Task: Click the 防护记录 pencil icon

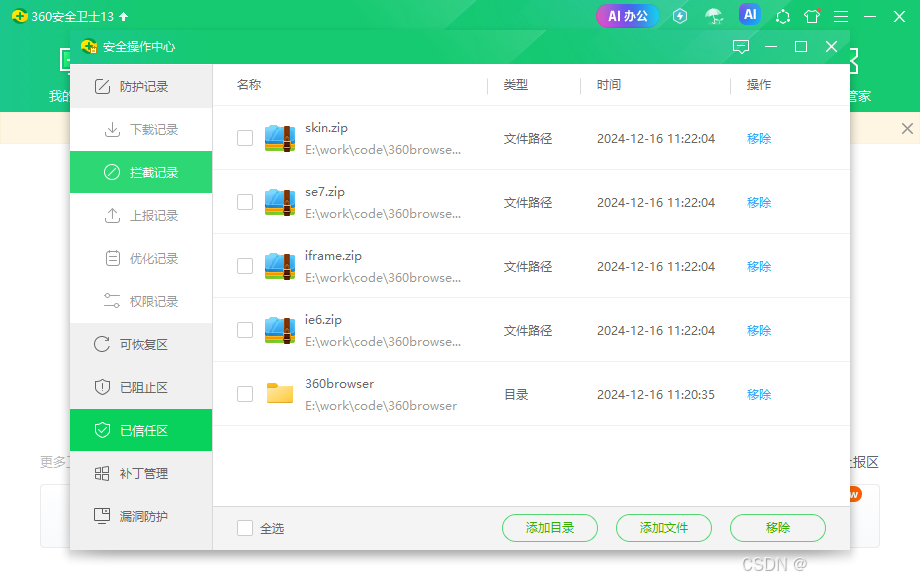Action: tap(102, 86)
